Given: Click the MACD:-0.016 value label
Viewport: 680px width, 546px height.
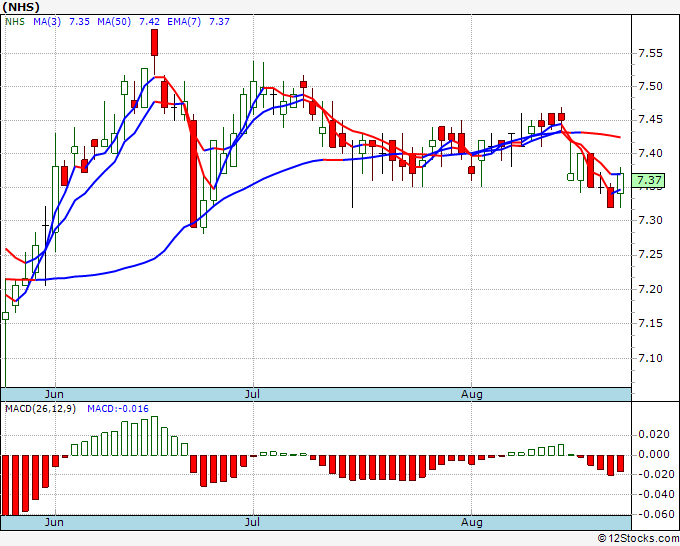Looking at the screenshot, I should [x=118, y=409].
